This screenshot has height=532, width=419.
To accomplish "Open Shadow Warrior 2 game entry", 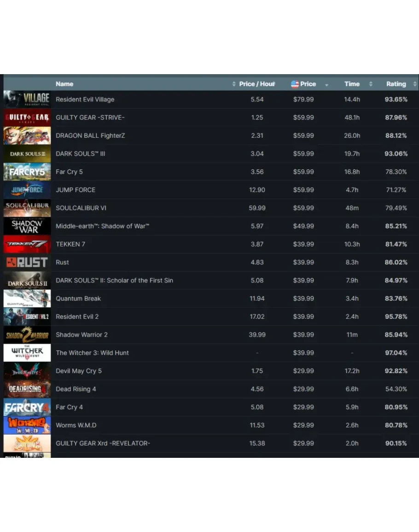I will point(81,334).
